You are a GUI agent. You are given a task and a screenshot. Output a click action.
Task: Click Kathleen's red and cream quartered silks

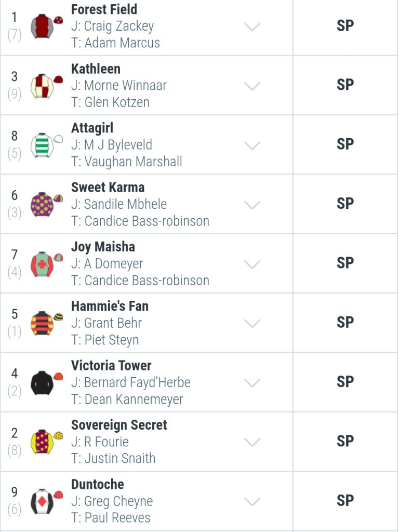[46, 86]
